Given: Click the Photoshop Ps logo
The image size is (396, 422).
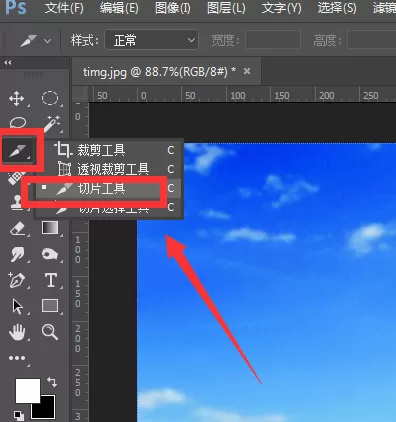Looking at the screenshot, I should click(16, 7).
